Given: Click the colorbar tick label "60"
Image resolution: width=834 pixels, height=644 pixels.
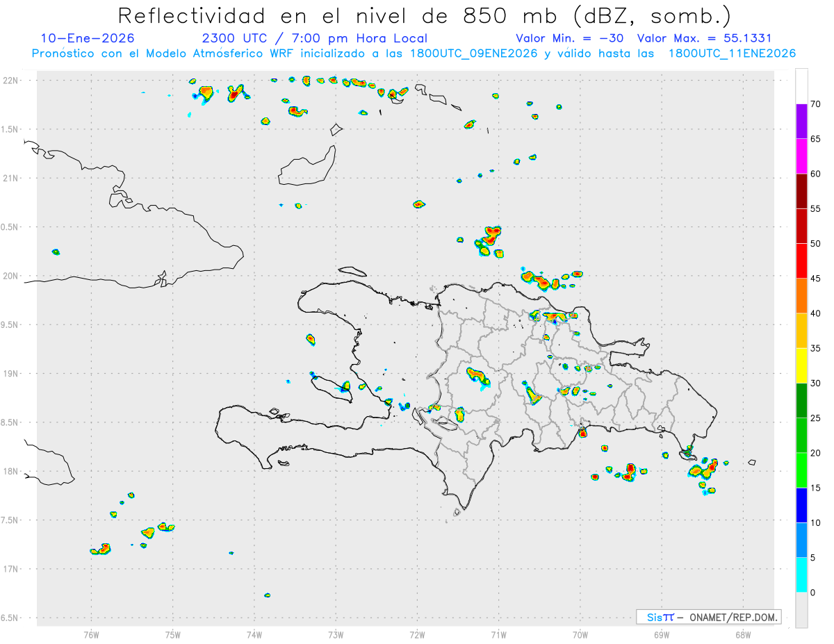Looking at the screenshot, I should click(x=815, y=174).
